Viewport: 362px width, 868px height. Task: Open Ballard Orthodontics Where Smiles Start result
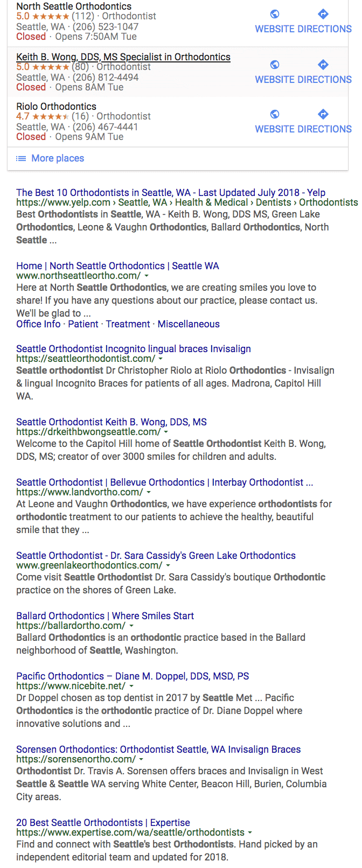coord(105,615)
